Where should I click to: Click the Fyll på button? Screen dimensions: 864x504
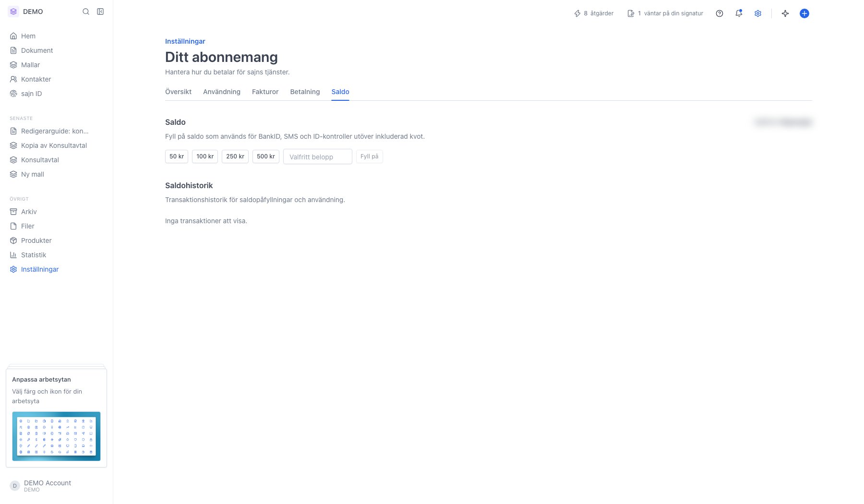(x=370, y=156)
